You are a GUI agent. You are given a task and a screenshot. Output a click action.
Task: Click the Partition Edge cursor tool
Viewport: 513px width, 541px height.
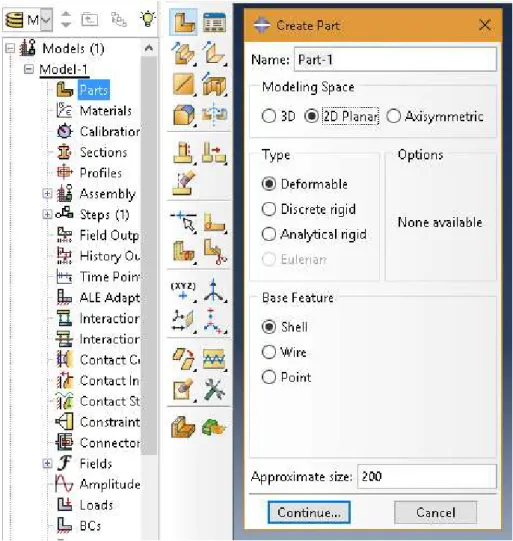(184, 222)
